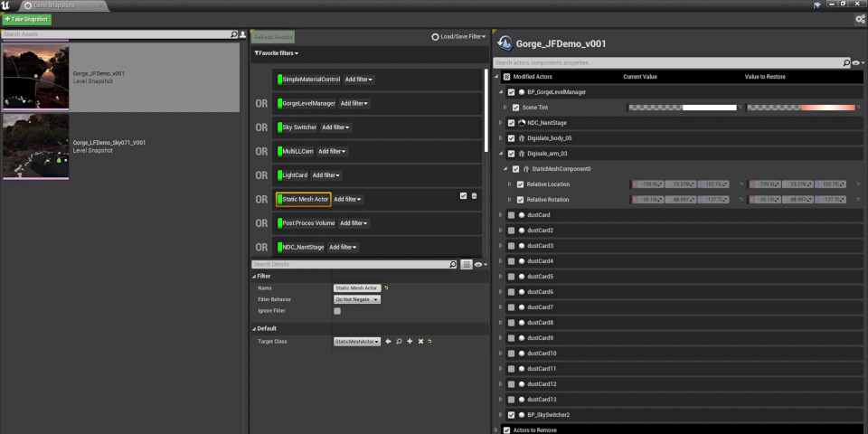
Task: Delete the Static Mesh Actor filter row
Action: tap(474, 195)
